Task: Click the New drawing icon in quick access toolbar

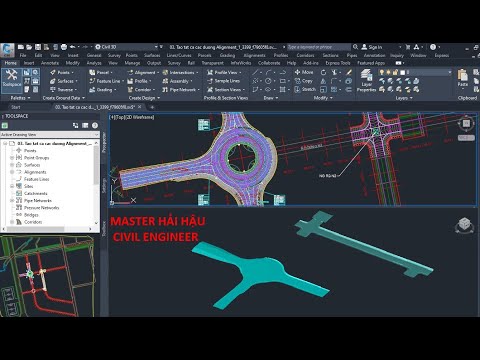Action: (x=21, y=47)
